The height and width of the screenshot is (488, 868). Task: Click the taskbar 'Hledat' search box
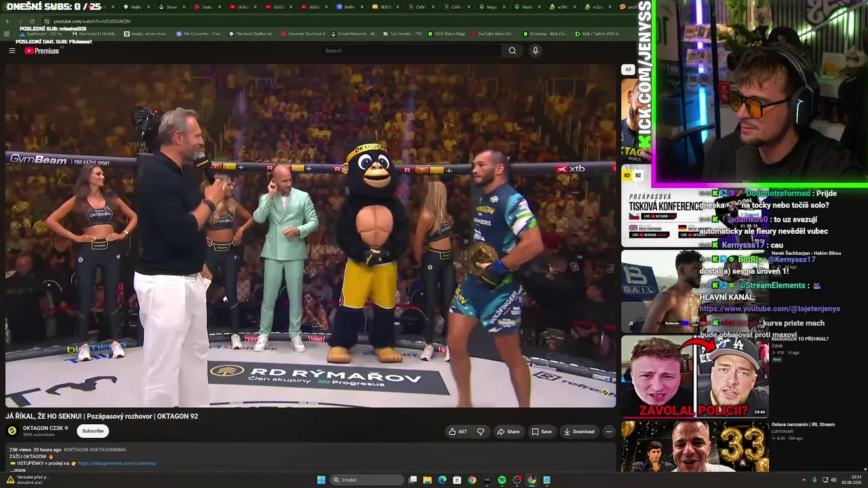[366, 480]
